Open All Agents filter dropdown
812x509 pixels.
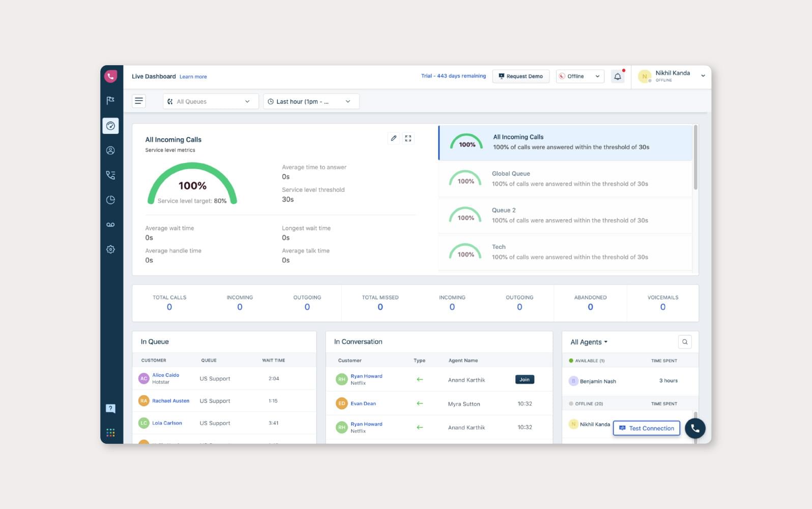pyautogui.click(x=589, y=342)
